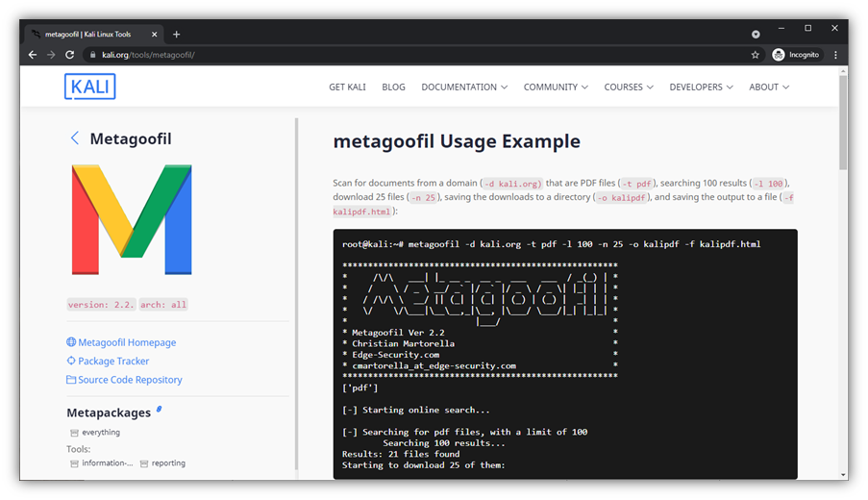Click the Christian Martorella line in terminal
The image size is (868, 500).
point(403,344)
